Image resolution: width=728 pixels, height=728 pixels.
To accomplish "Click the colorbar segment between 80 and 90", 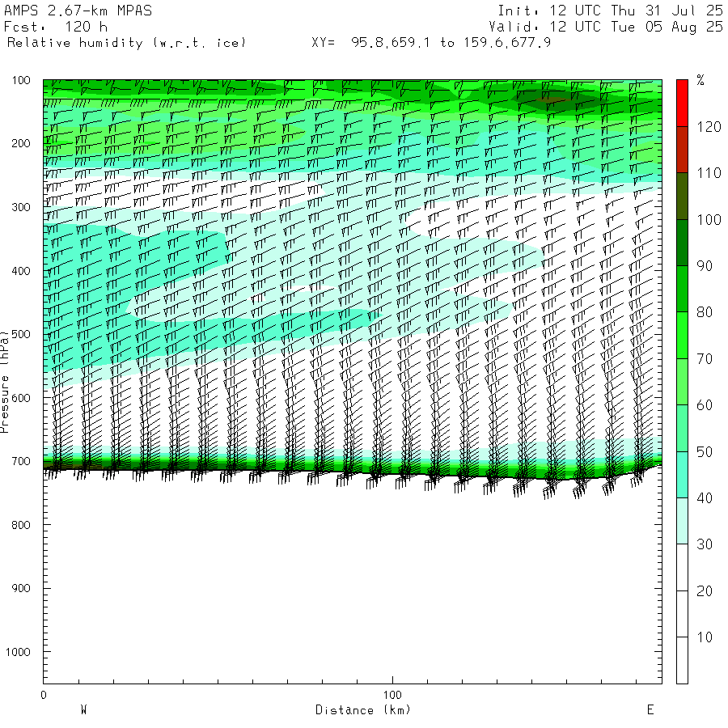I will click(682, 289).
